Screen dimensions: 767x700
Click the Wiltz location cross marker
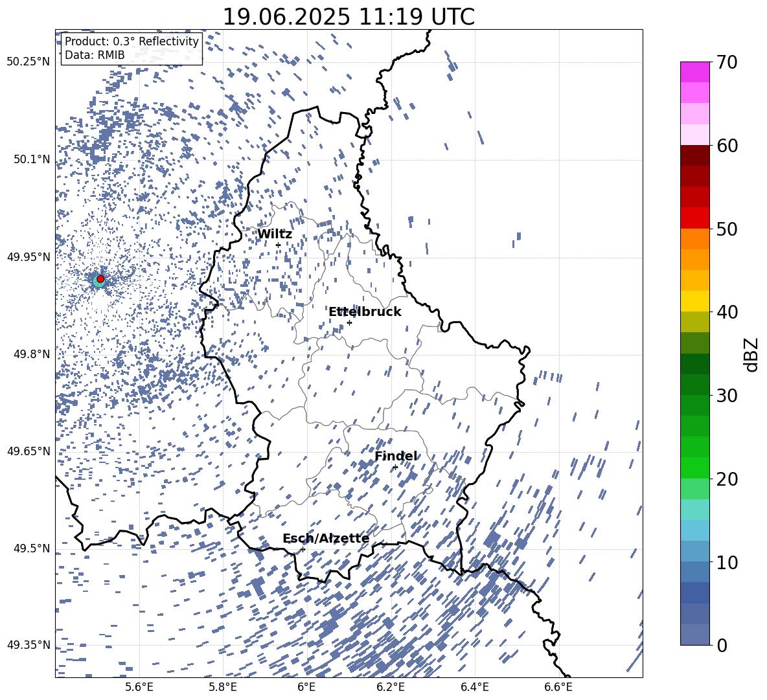click(x=279, y=245)
